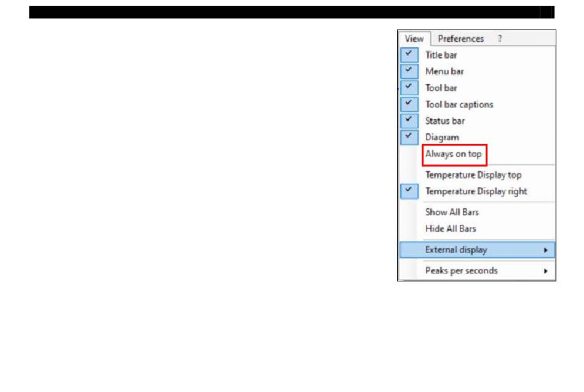Toggle Temperature Display right

pos(477,191)
